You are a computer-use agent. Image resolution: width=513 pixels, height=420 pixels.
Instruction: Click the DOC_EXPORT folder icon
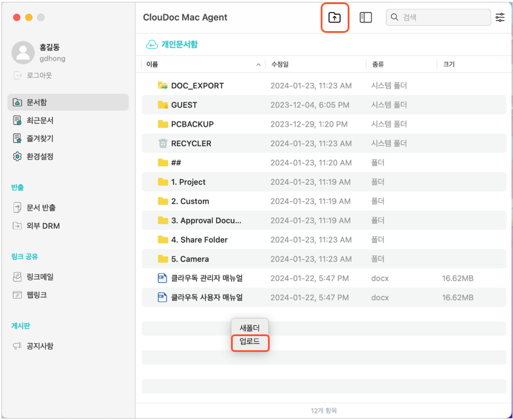(x=162, y=86)
